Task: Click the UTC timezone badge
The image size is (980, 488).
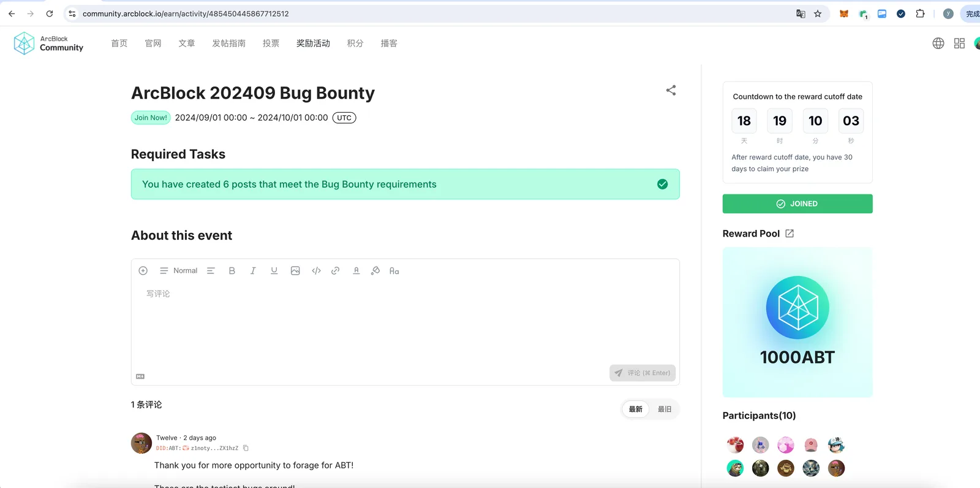Action: click(344, 118)
